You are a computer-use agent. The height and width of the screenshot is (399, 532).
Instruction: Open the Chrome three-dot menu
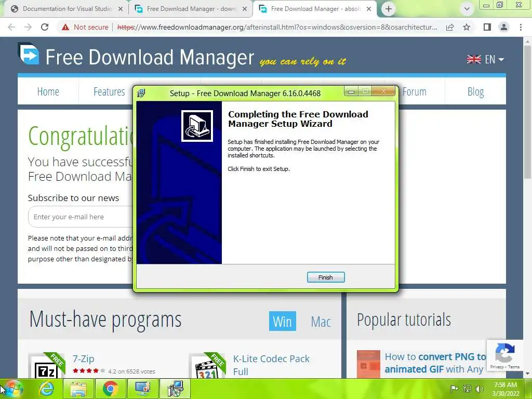[x=521, y=27]
